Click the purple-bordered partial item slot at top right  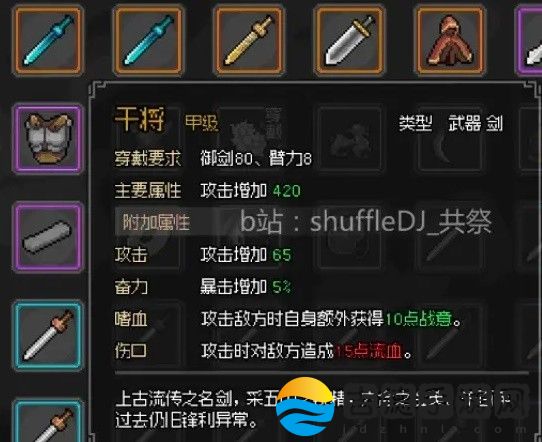click(529, 41)
